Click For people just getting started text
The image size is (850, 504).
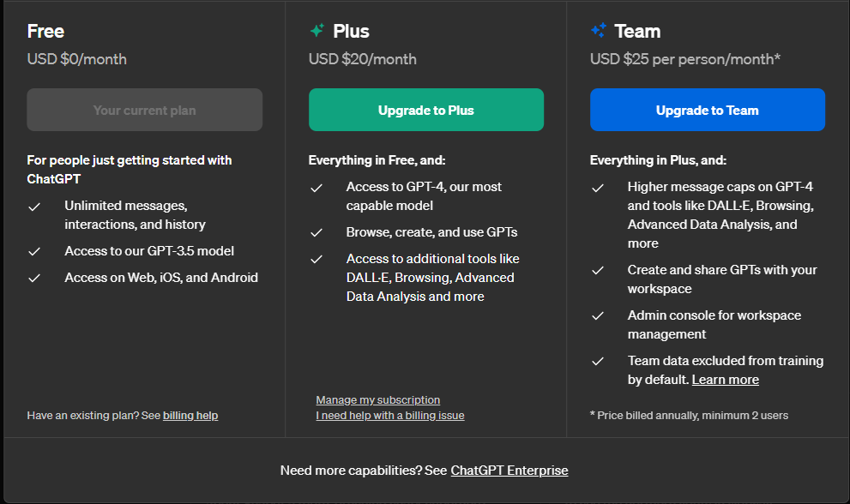[x=130, y=170]
